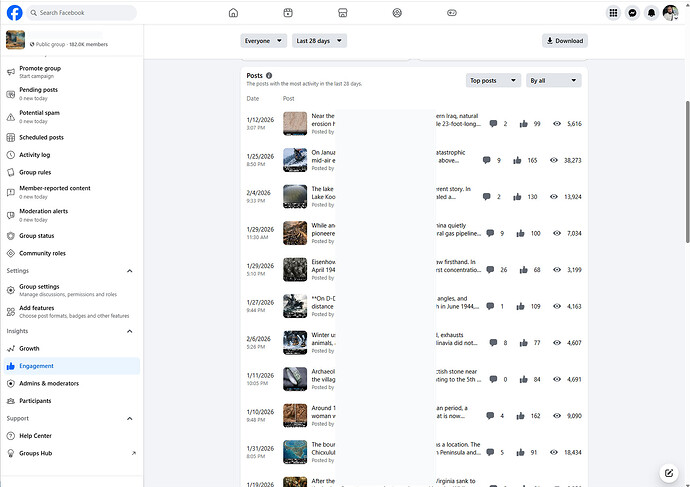690x487 pixels.
Task: Select Growth in Insights menu
Action: [29, 349]
